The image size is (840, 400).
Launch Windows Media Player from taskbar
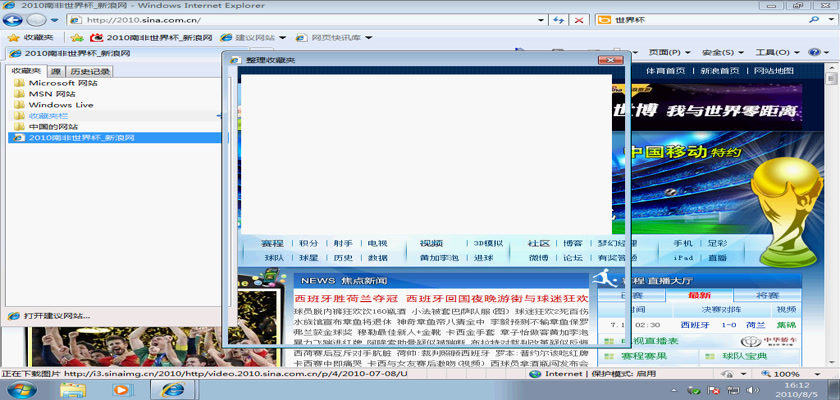(x=122, y=389)
